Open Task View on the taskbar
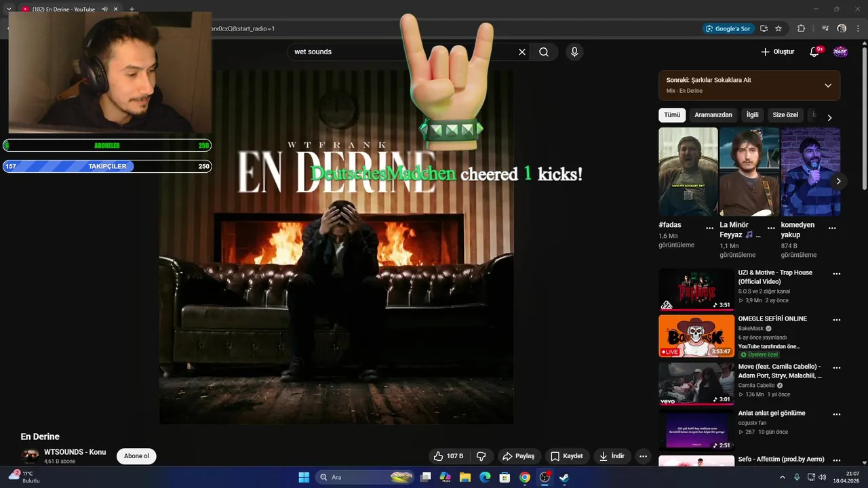The image size is (868, 488). (426, 477)
